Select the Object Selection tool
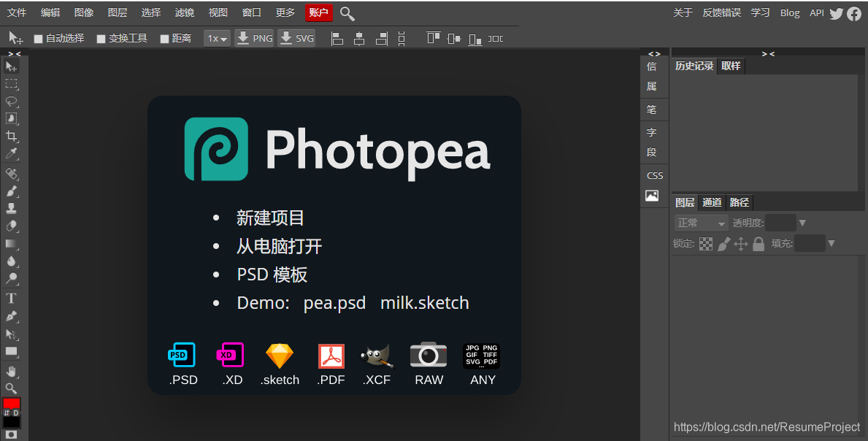The image size is (868, 441). click(11, 118)
